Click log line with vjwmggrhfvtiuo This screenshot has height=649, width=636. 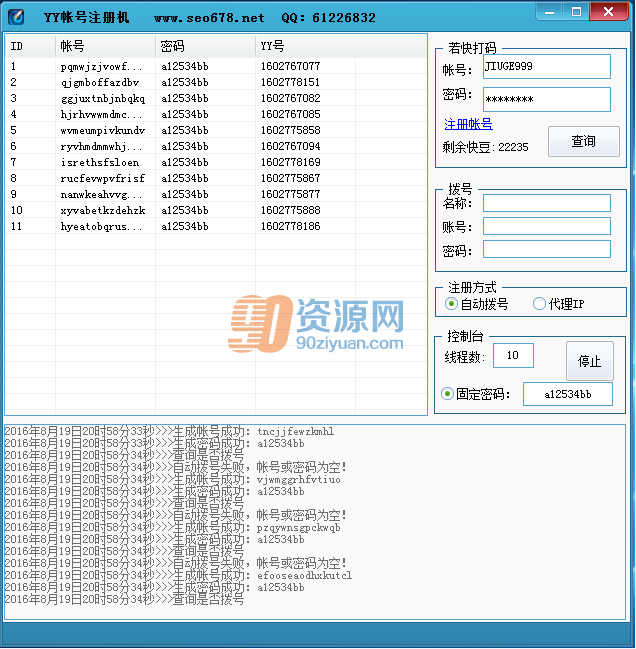click(x=173, y=479)
